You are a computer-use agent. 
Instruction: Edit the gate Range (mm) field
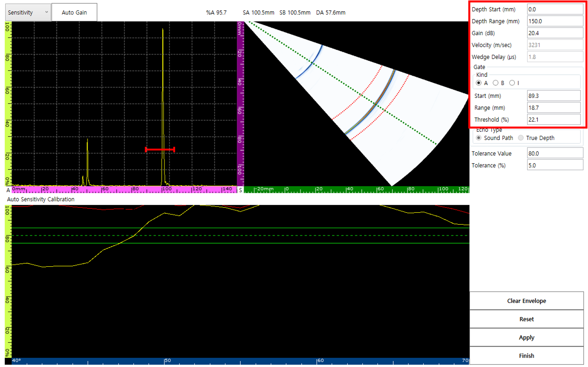554,108
